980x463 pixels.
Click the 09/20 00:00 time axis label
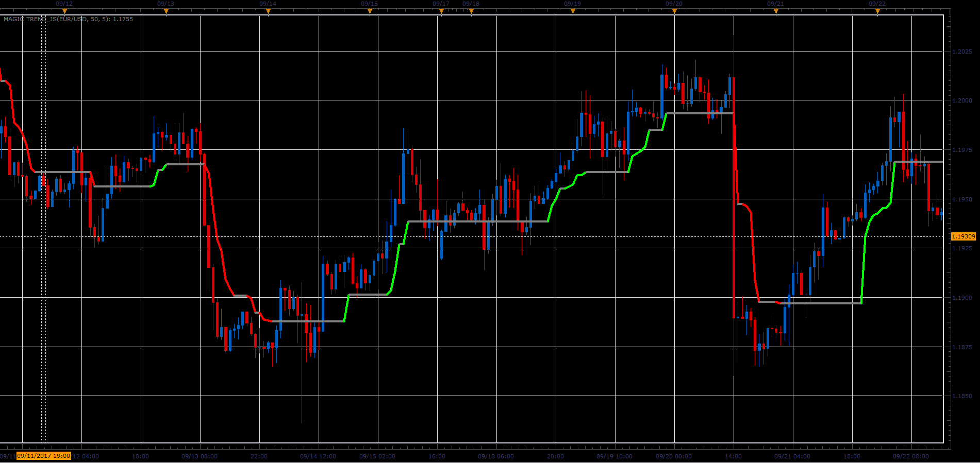[x=674, y=456]
